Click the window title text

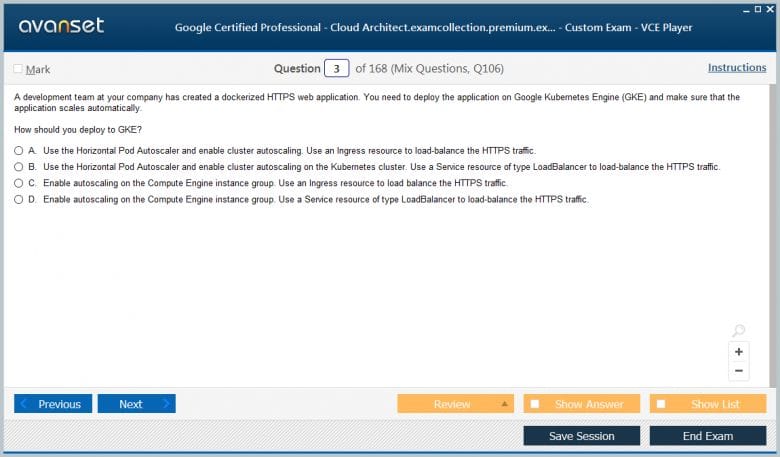click(433, 28)
